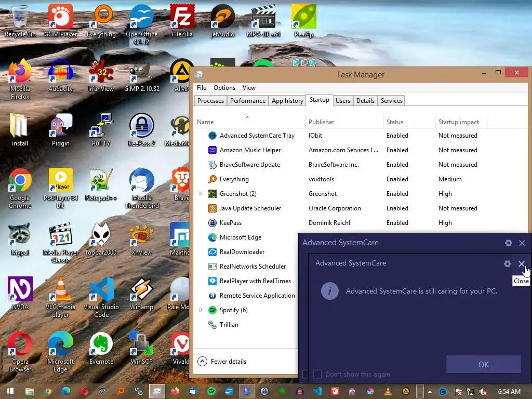Click the Advanced SystemCare tray icon
This screenshot has height=399, width=532.
(x=443, y=392)
